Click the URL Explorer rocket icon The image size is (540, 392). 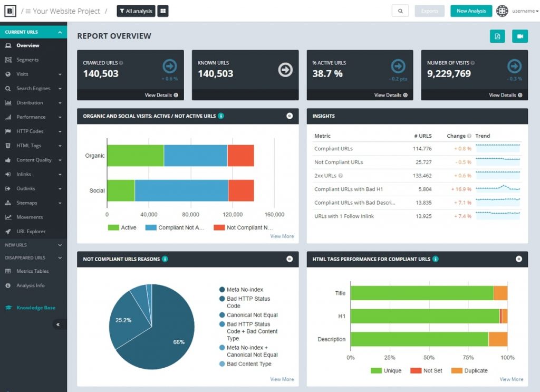8,232
